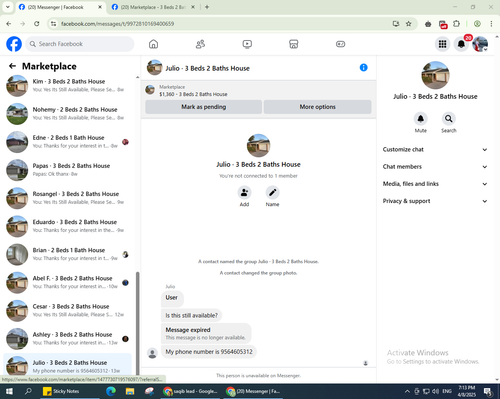Open Abel F. - 3 Beds 2 Baths conversation
Viewport: 500px width, 399px height.
coord(68,282)
